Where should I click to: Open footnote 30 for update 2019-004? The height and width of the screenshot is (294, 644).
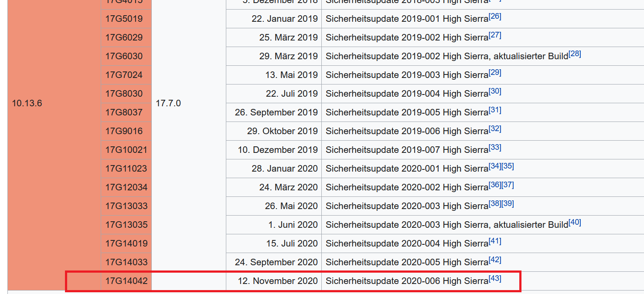[x=495, y=91]
